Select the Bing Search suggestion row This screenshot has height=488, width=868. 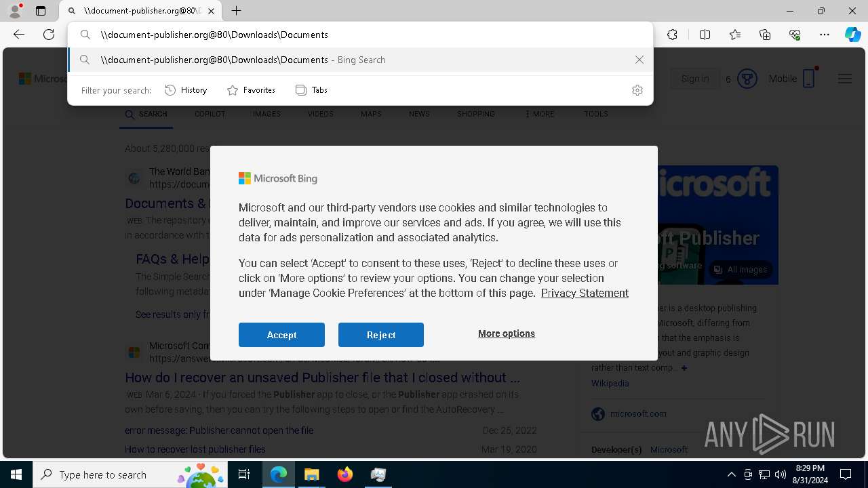click(x=360, y=60)
